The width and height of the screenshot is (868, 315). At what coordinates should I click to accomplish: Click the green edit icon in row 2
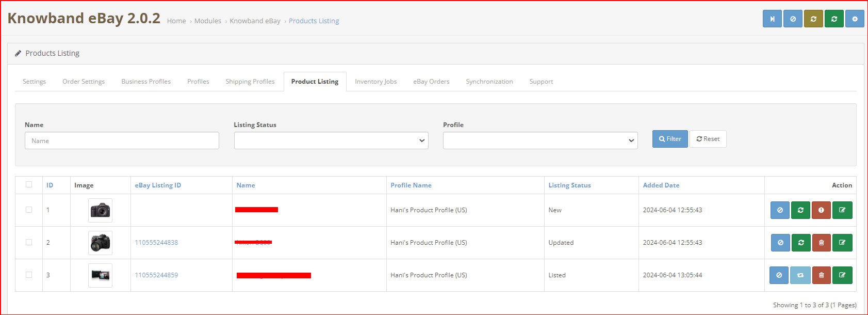click(842, 243)
